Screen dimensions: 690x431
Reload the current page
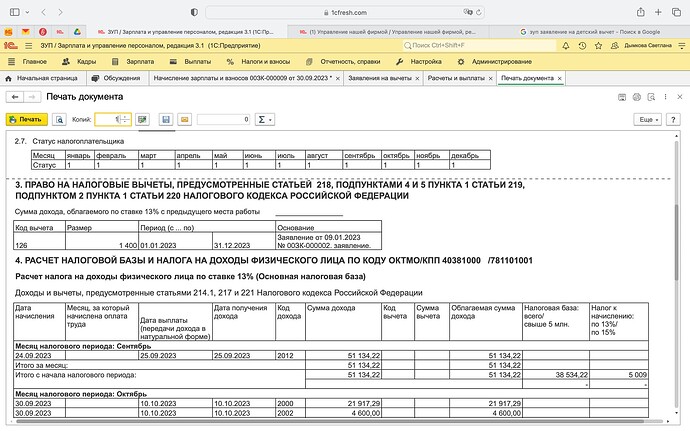pos(479,12)
